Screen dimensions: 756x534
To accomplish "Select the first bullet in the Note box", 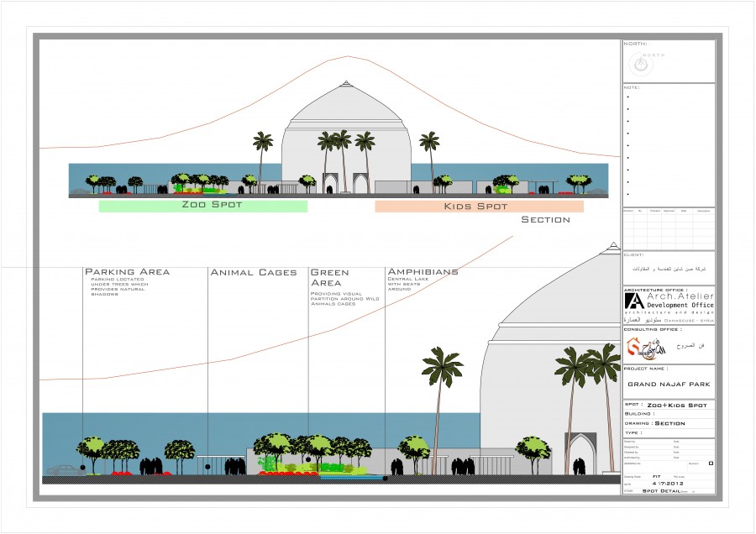I will (628, 97).
